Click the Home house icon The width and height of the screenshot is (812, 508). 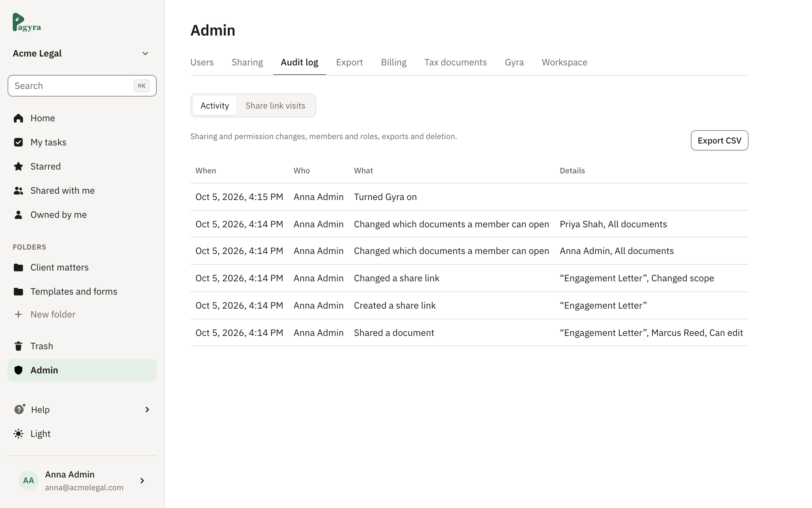(18, 118)
